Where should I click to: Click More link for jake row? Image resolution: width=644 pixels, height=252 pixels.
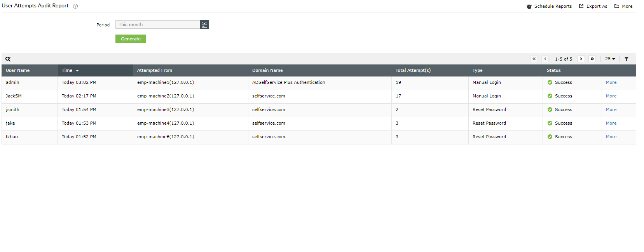pos(611,123)
